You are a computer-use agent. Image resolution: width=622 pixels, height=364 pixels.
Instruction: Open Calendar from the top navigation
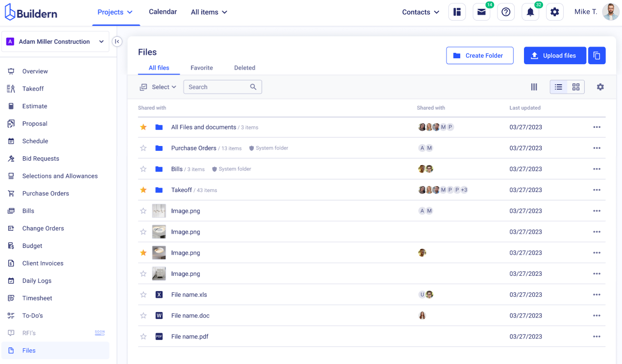[x=163, y=12]
